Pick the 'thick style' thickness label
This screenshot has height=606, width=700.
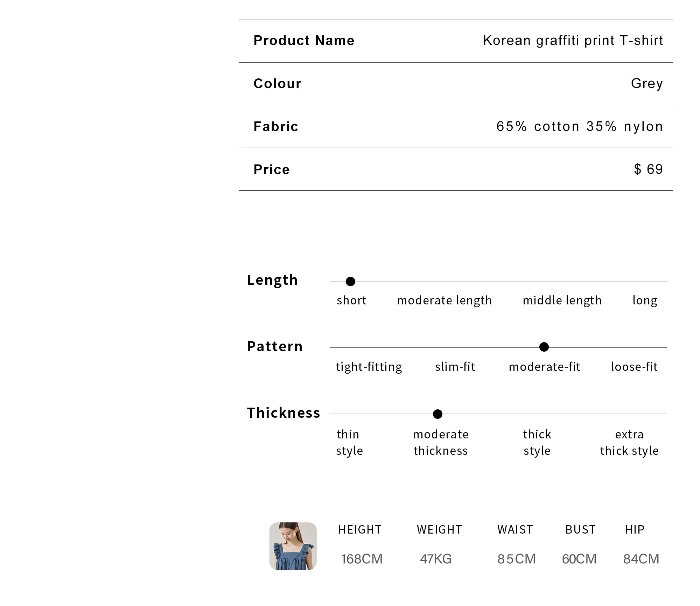coord(537,443)
